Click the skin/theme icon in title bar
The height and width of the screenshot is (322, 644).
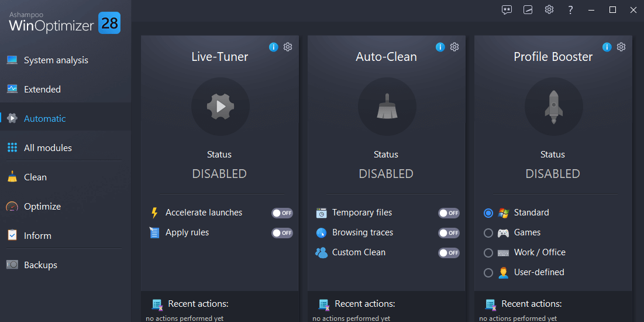[x=528, y=10]
